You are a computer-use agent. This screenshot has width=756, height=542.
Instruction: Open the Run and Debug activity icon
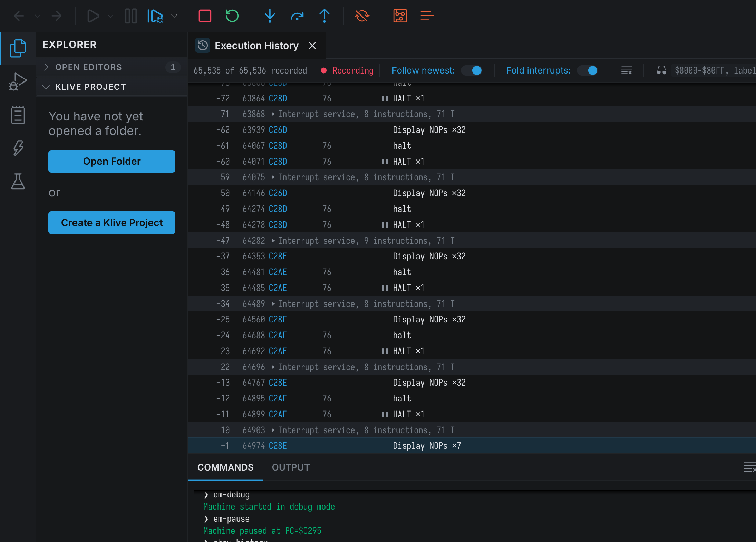18,81
